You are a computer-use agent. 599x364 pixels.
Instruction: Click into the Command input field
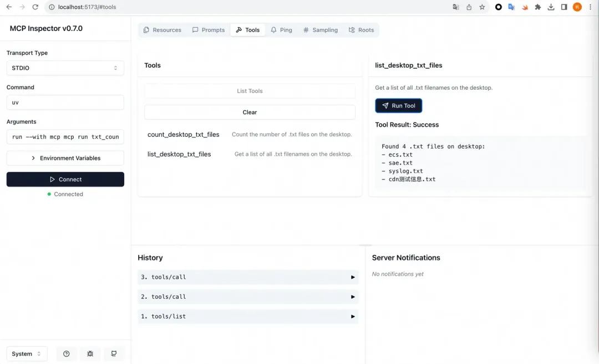65,102
